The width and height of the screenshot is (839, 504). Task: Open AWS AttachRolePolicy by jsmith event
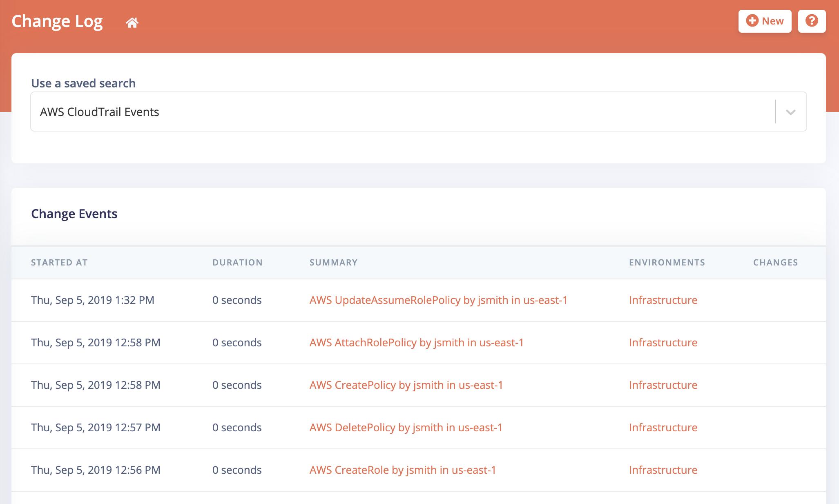point(416,343)
